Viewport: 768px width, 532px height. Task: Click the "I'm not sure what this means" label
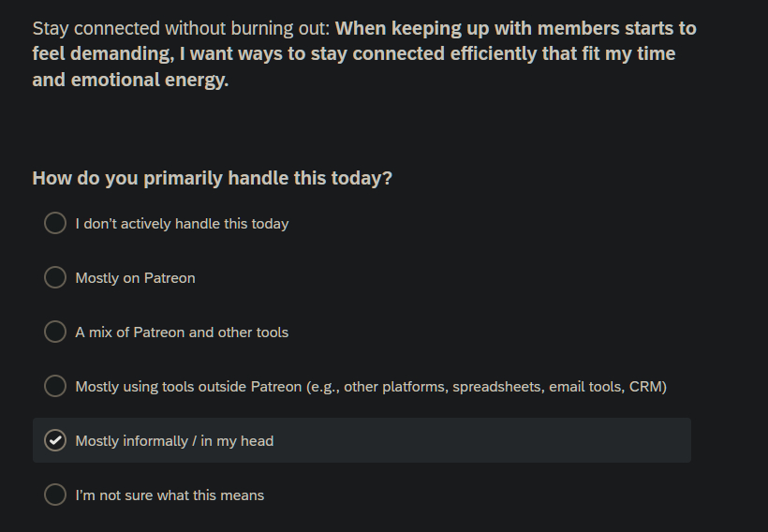170,495
